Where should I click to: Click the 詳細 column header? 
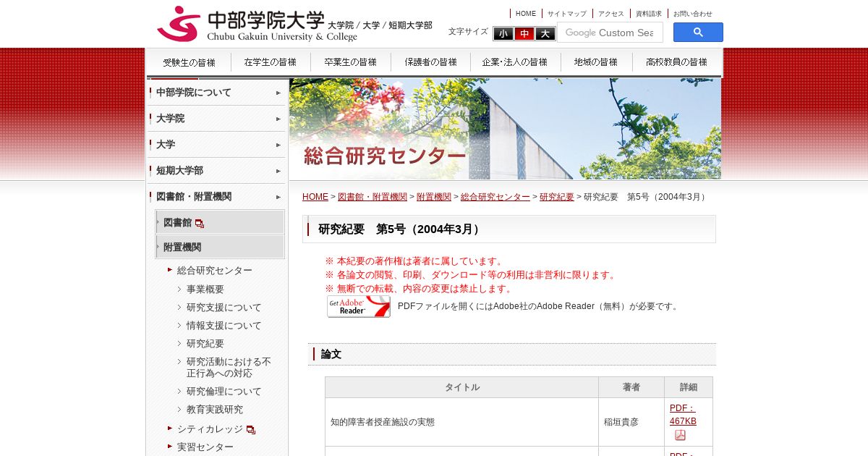pyautogui.click(x=689, y=387)
